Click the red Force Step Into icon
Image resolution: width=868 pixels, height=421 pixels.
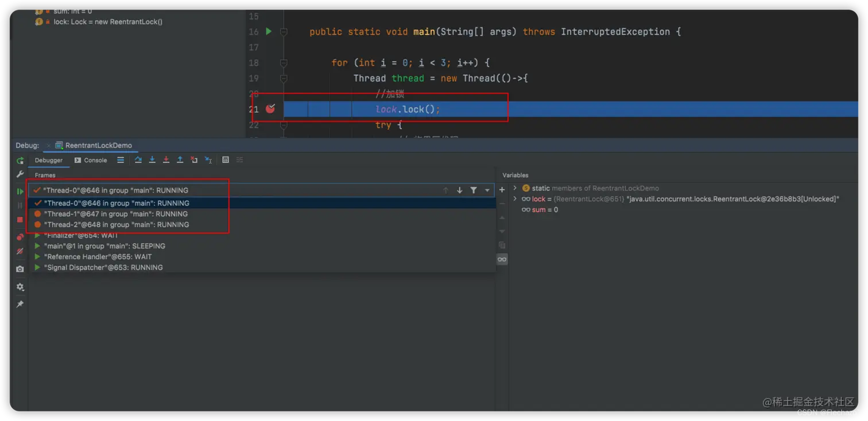(166, 160)
